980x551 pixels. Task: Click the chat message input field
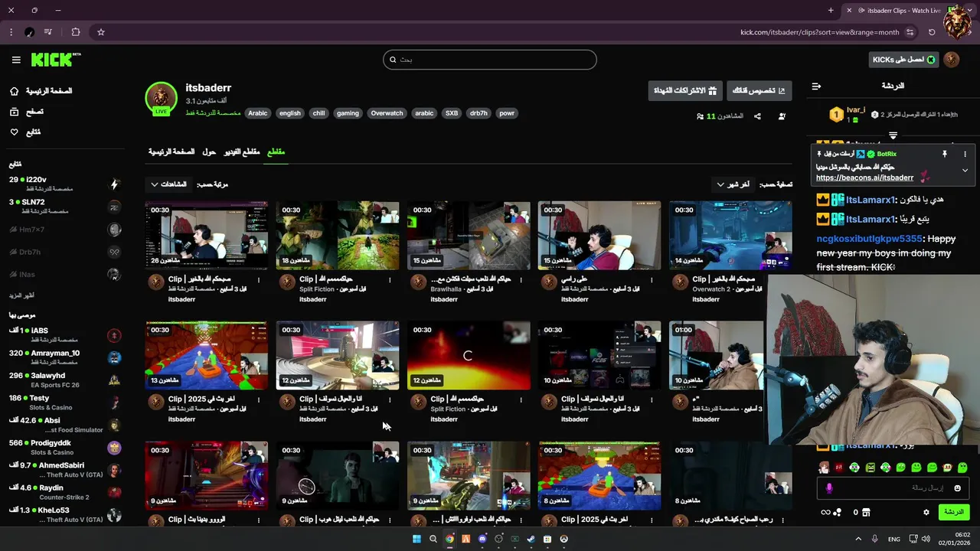[893, 488]
